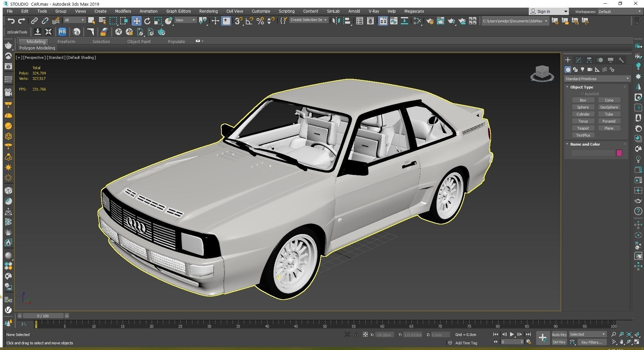
Task: Select the Lights category in Create panel
Action: pyautogui.click(x=583, y=69)
